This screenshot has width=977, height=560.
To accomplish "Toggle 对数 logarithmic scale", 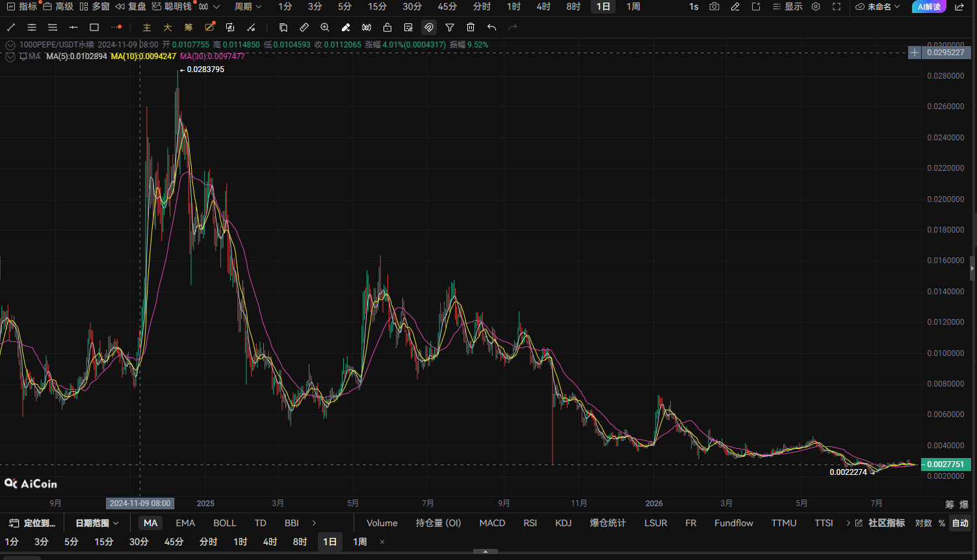I will coord(923,523).
